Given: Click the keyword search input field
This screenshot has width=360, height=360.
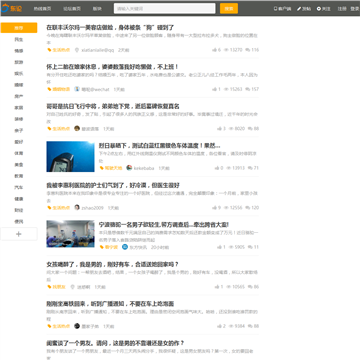Looking at the screenshot, I should click(x=165, y=9).
